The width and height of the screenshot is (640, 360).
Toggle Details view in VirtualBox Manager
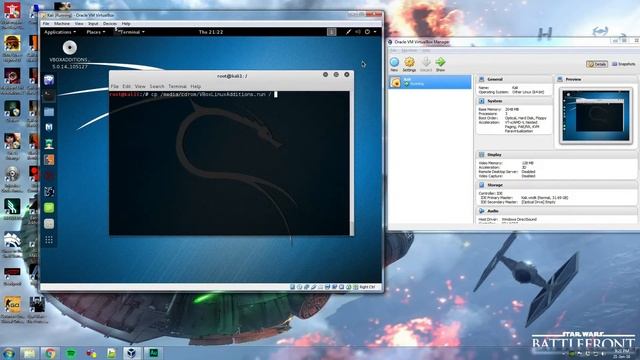pos(597,64)
